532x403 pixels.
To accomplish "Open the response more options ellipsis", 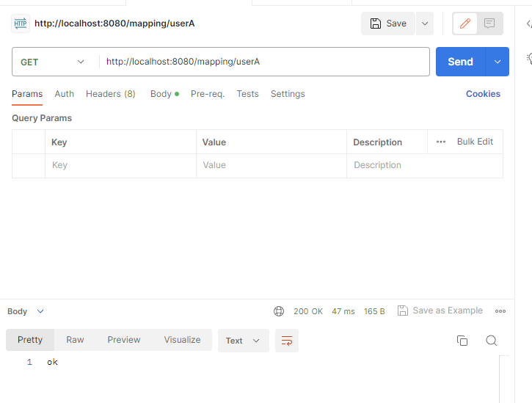I will click(500, 311).
